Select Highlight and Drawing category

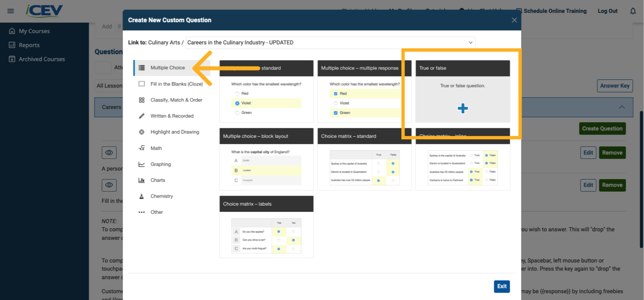[172, 132]
